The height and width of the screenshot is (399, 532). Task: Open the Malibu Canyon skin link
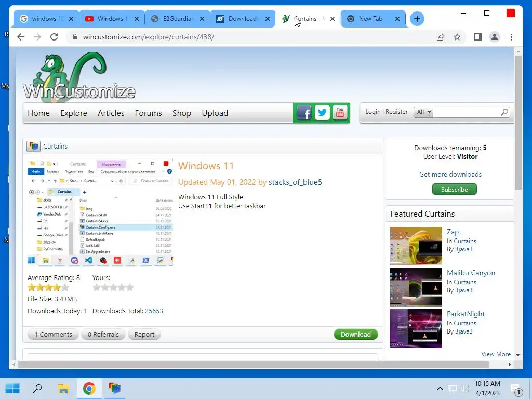click(x=471, y=273)
